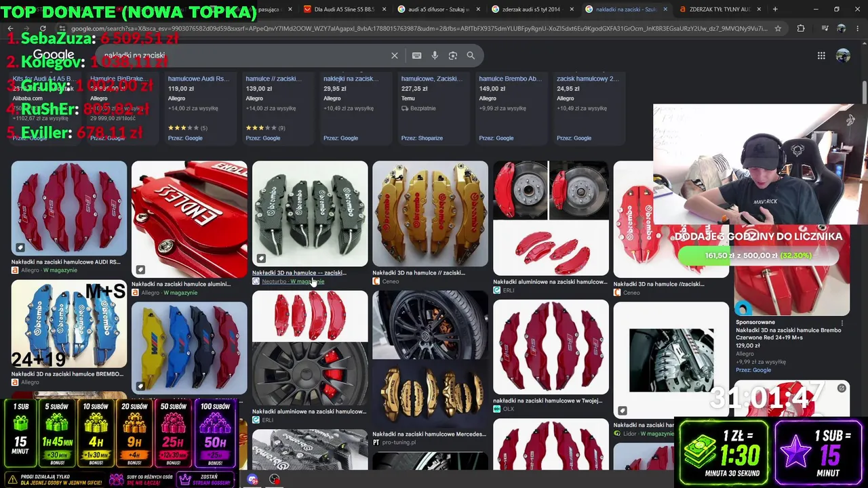Clear the search box with the X icon
Image resolution: width=868 pixels, height=488 pixels.
tap(395, 56)
